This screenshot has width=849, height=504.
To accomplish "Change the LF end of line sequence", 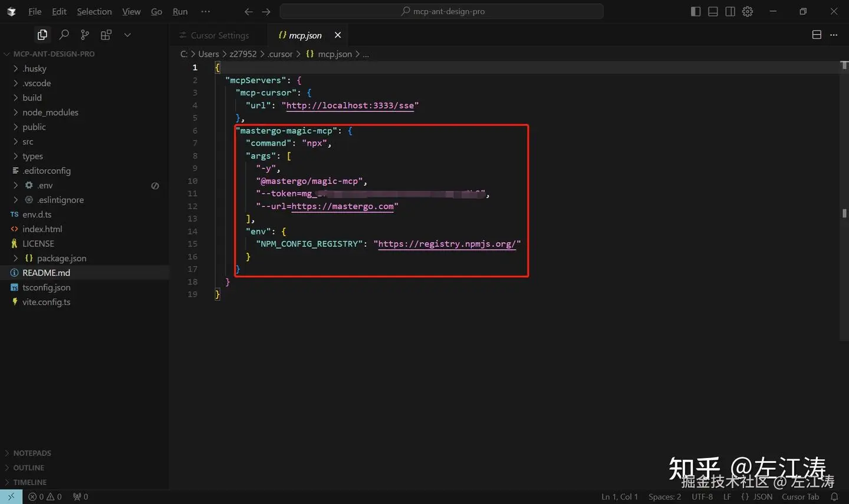I will coord(727,497).
